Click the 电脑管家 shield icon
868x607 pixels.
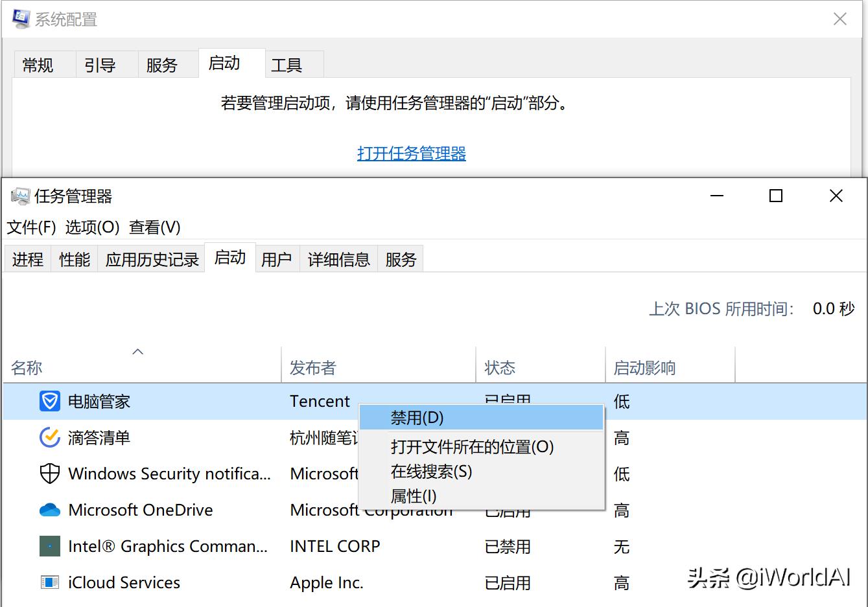click(x=50, y=402)
